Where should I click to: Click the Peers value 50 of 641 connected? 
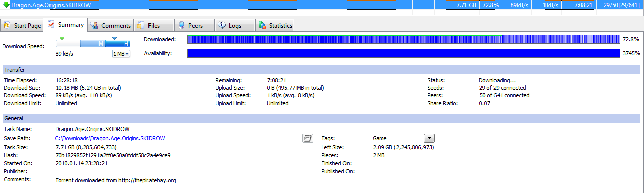[504, 95]
